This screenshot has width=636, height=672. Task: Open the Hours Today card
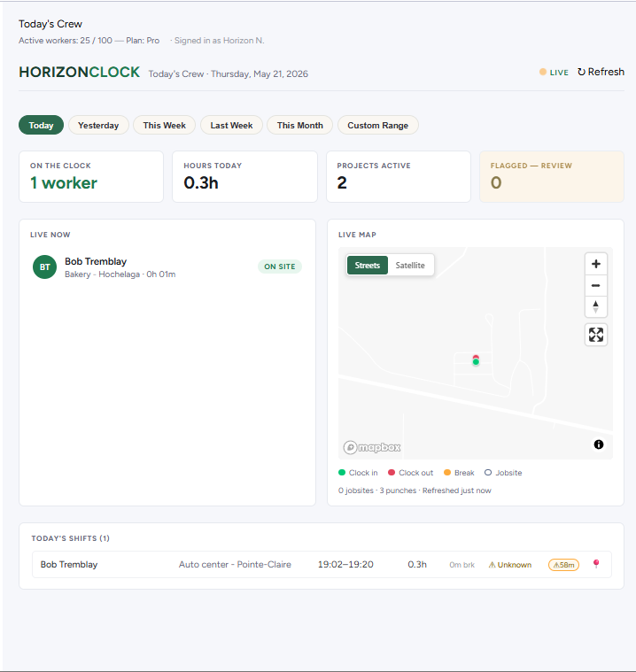244,176
